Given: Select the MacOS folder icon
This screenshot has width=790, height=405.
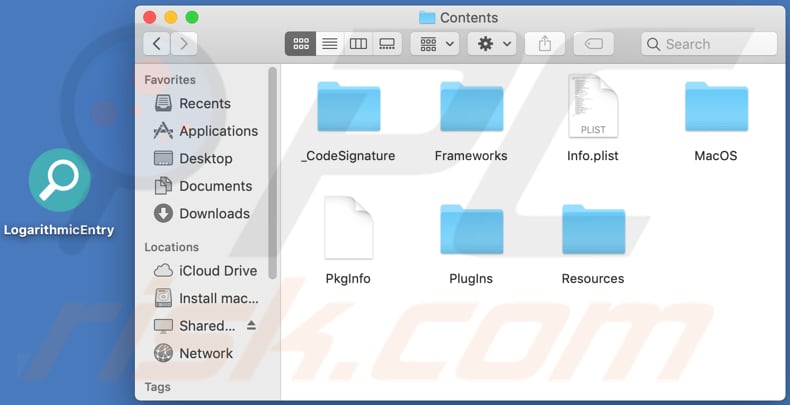Looking at the screenshot, I should click(x=716, y=107).
